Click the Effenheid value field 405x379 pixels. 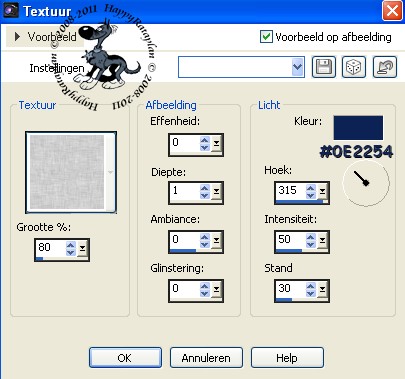185,143
